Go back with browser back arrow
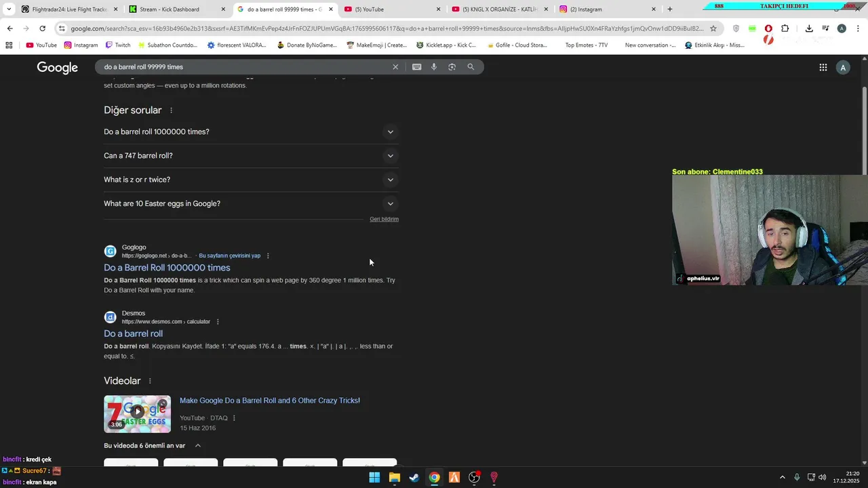Screen dimensions: 868x488 (x=9, y=28)
